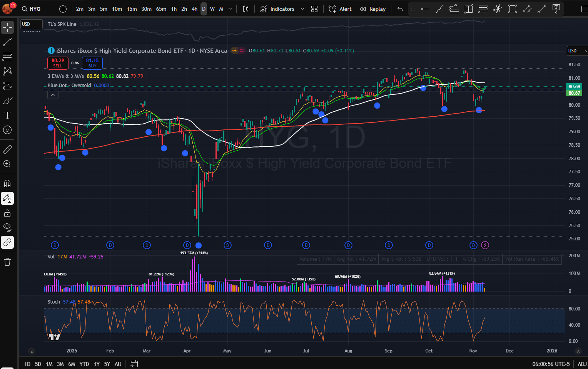
Task: Select the bars pattern tool in favorites toolbar
Action: 498,9
